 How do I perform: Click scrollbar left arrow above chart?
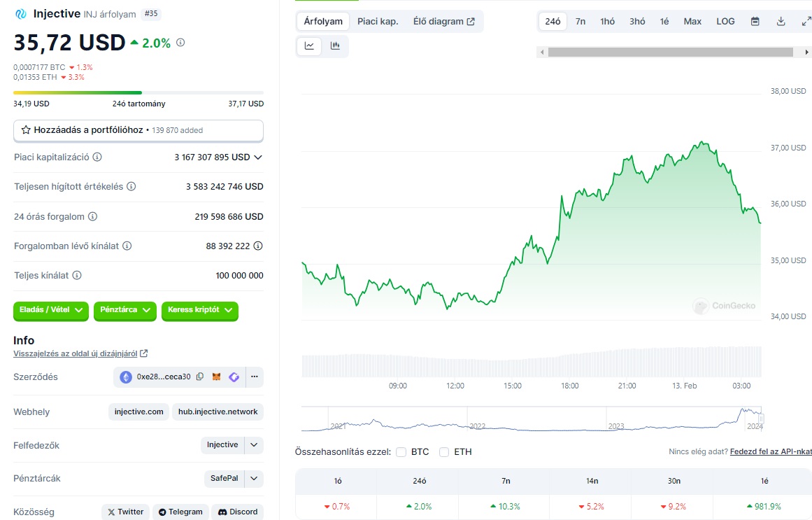[542, 52]
